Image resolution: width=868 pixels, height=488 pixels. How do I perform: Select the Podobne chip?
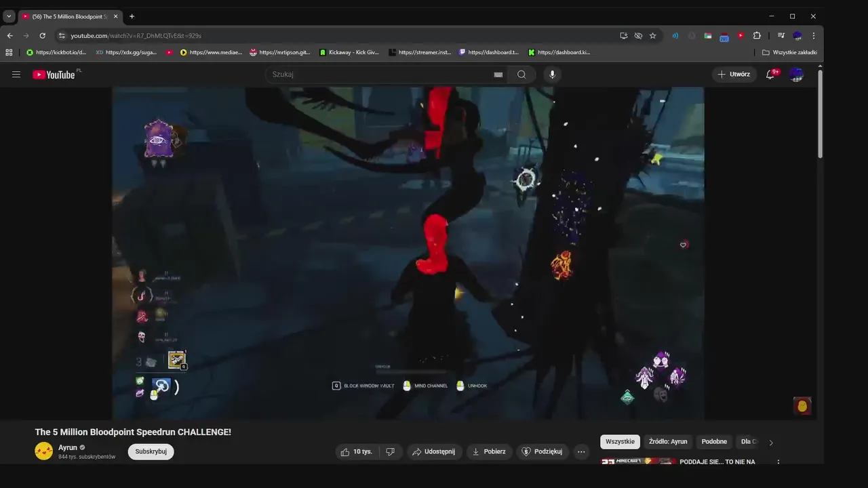714,442
